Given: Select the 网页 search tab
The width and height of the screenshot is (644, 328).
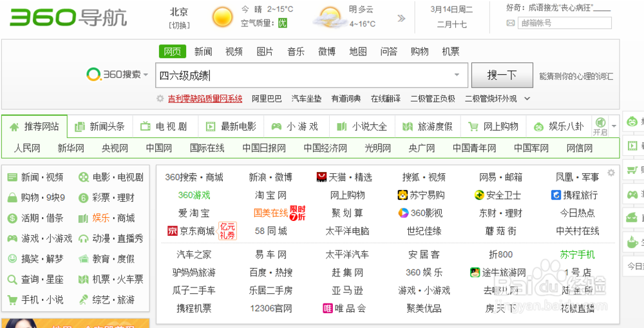Looking at the screenshot, I should pos(173,52).
